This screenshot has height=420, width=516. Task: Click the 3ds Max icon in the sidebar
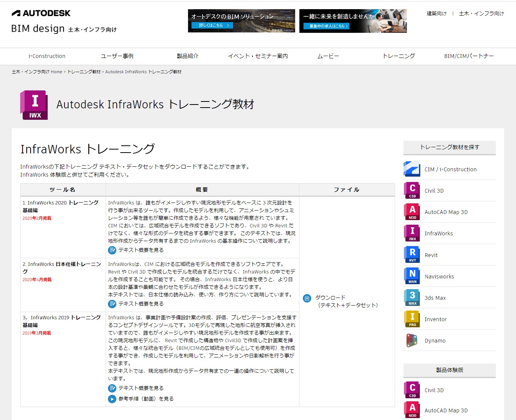[x=412, y=298]
